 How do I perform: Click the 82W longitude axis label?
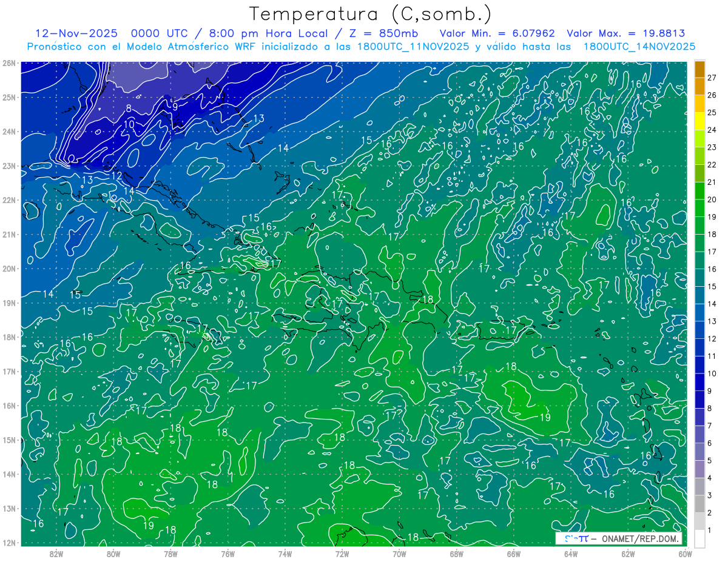(56, 554)
